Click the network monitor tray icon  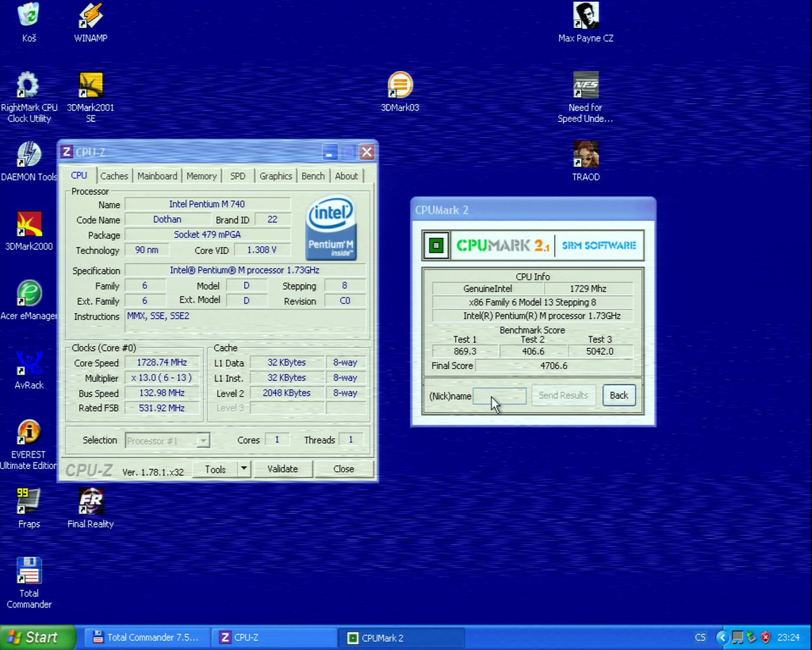pyautogui.click(x=737, y=637)
